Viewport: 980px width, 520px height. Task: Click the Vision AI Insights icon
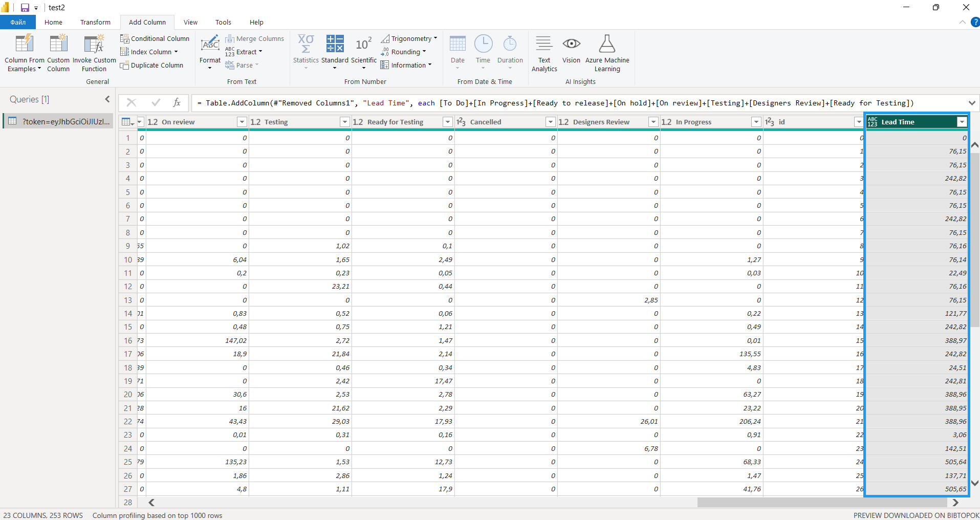click(571, 45)
